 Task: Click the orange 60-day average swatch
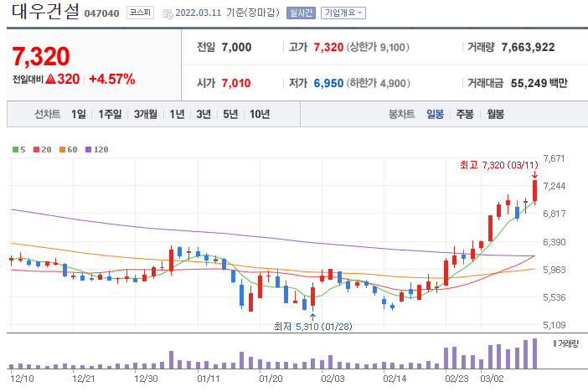[62, 150]
